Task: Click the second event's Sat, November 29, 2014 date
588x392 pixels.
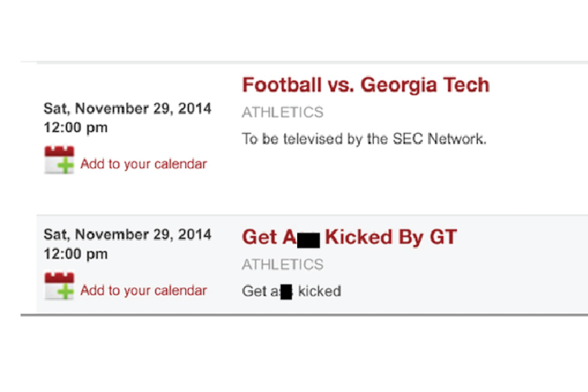Action: tap(127, 235)
